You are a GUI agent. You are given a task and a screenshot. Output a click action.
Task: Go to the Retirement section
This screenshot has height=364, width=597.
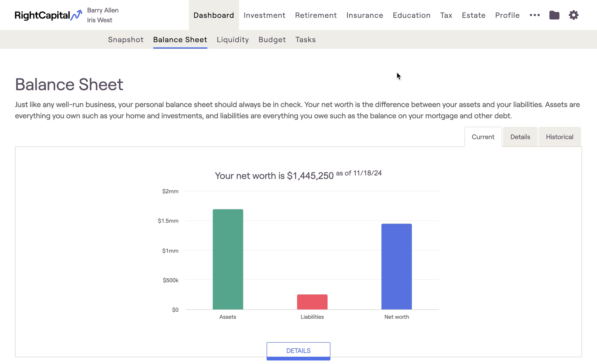[316, 15]
